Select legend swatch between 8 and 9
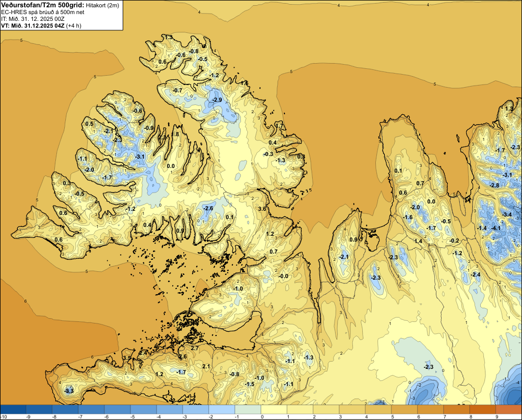522x420 pixels. click(483, 409)
